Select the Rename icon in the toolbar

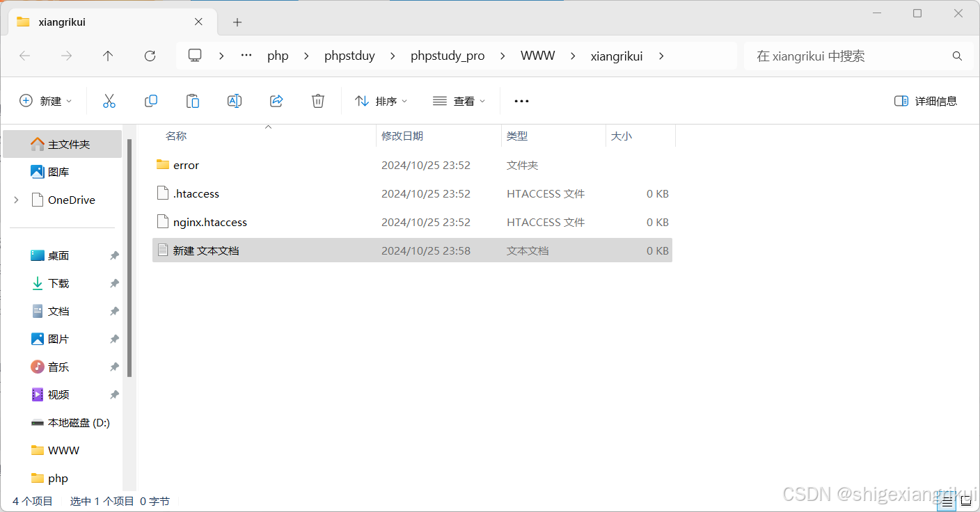[235, 100]
